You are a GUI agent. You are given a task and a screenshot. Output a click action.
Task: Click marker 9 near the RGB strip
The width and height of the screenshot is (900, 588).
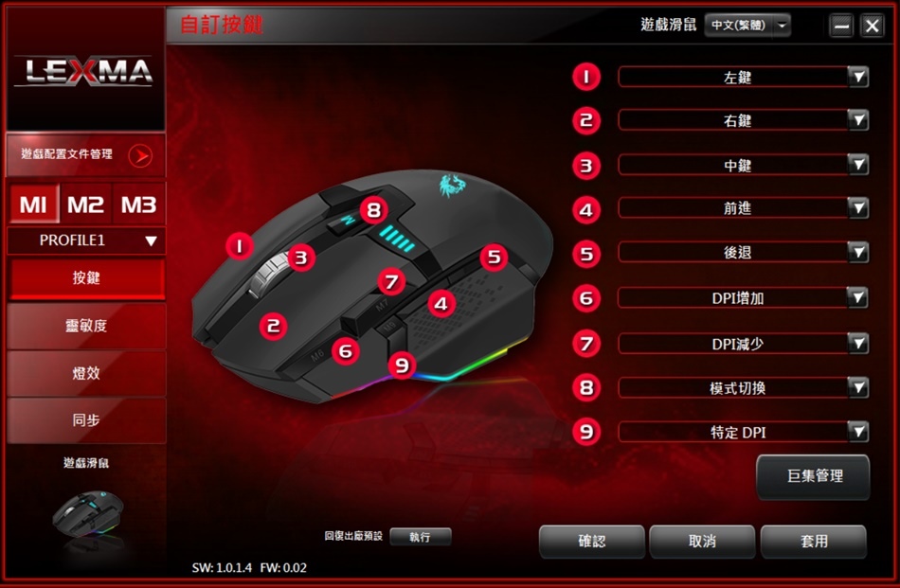pyautogui.click(x=402, y=365)
